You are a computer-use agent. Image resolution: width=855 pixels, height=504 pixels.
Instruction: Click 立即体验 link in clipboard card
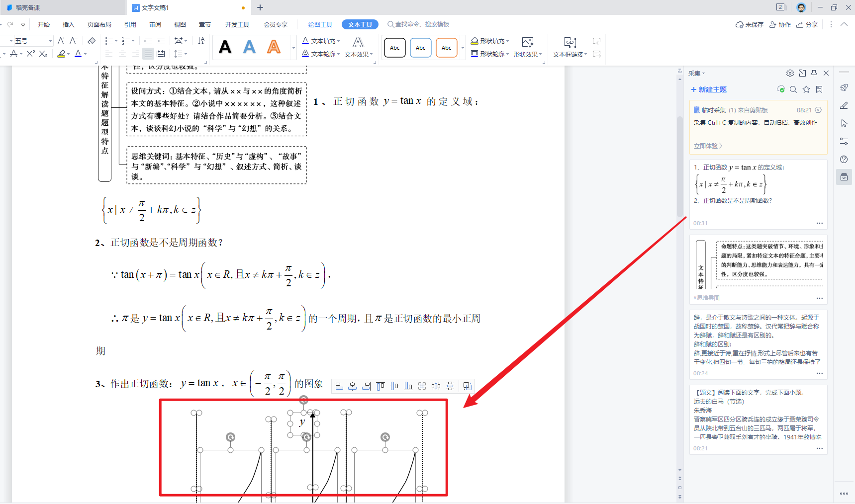coord(708,146)
